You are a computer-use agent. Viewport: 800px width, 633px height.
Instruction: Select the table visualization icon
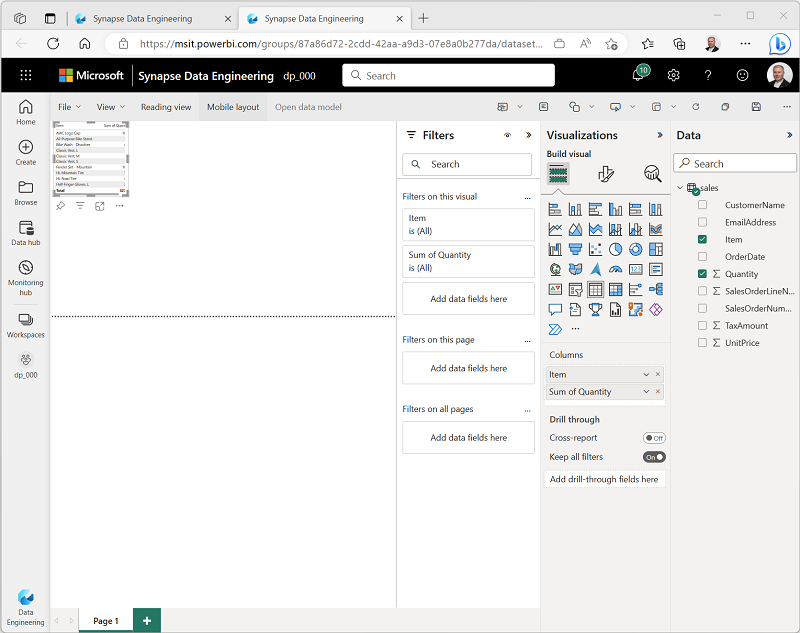(595, 289)
